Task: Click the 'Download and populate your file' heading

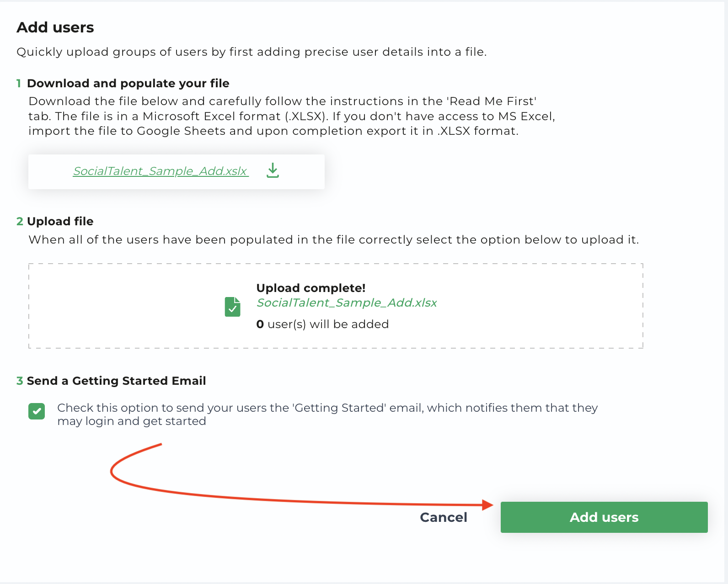Action: tap(128, 83)
